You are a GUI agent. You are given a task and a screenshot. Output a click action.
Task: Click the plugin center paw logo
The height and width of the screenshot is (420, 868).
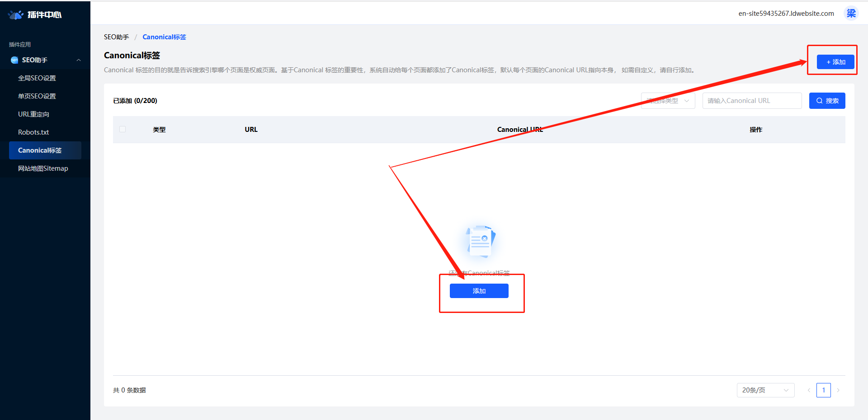(x=16, y=15)
